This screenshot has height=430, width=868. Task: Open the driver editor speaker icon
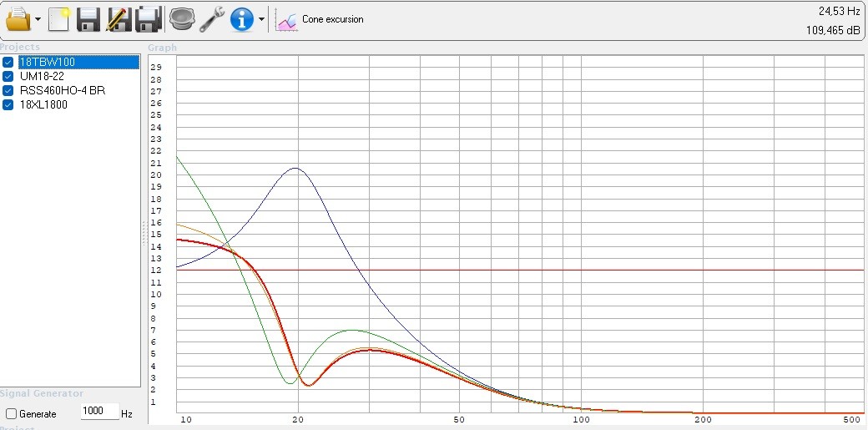[x=181, y=19]
